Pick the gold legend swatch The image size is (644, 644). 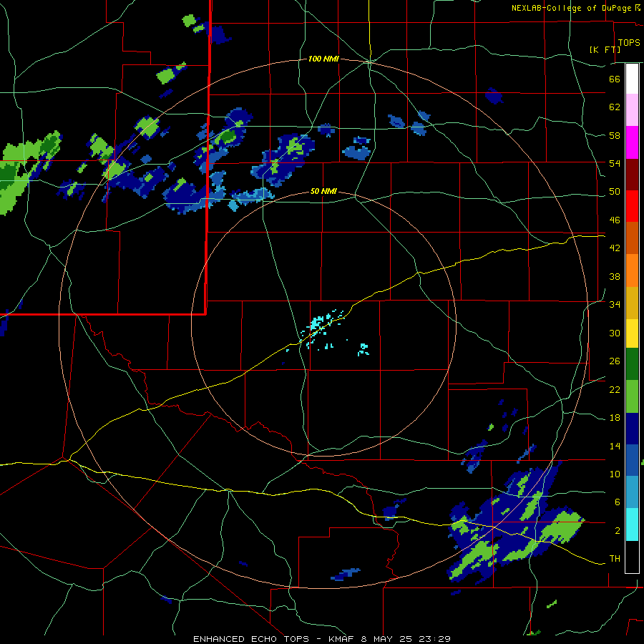tap(632, 303)
